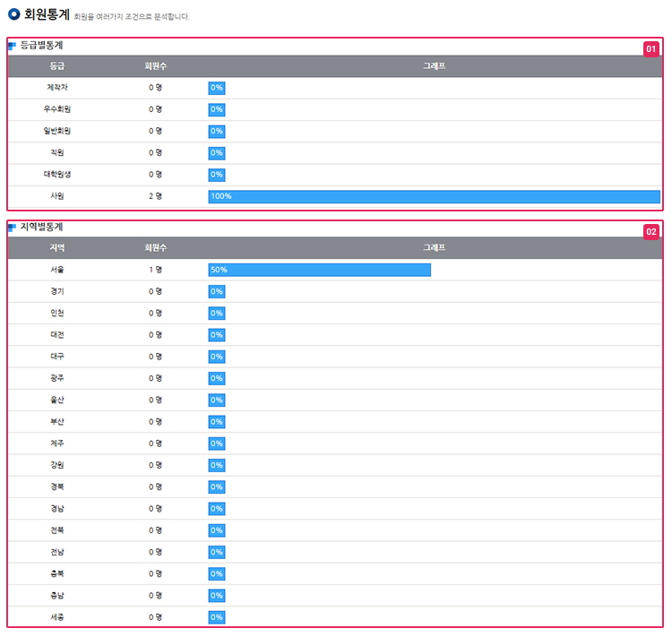Screen dimensions: 672x637
Task: Select the 광주 region label
Action: [x=57, y=378]
